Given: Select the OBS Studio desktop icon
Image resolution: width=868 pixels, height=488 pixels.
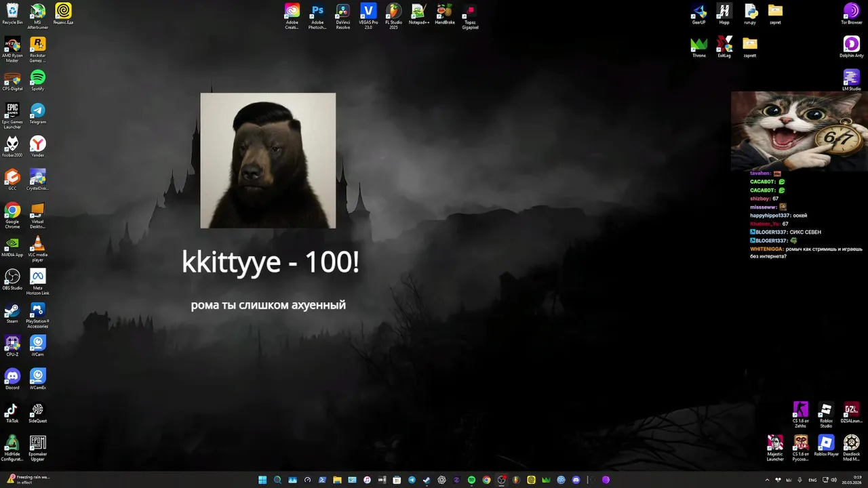Looking at the screenshot, I should (x=12, y=279).
